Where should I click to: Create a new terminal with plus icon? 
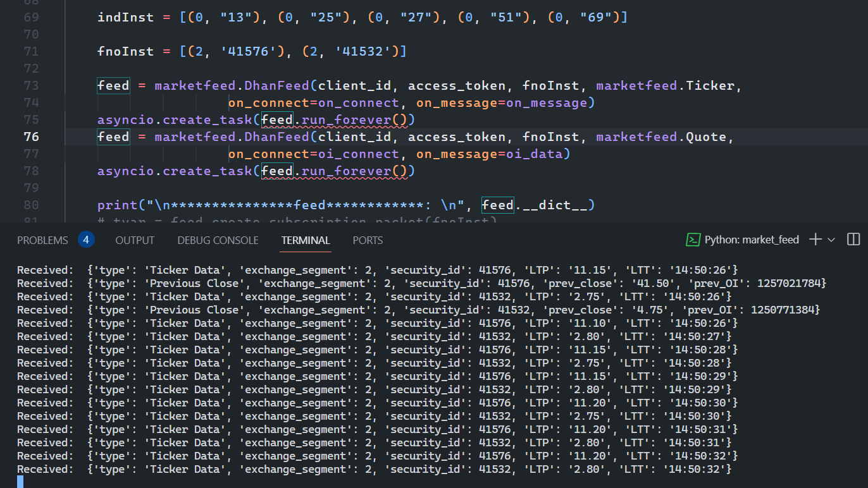[815, 240]
